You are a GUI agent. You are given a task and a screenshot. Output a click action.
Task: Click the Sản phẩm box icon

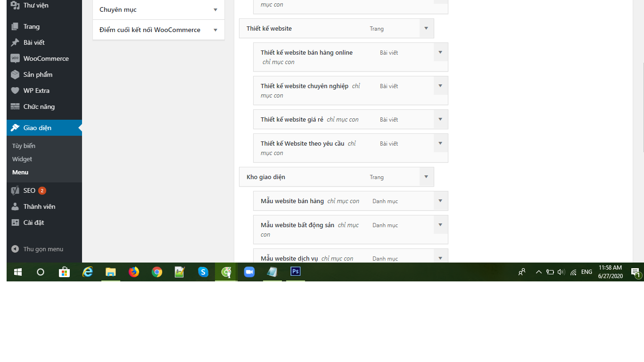[15, 74]
